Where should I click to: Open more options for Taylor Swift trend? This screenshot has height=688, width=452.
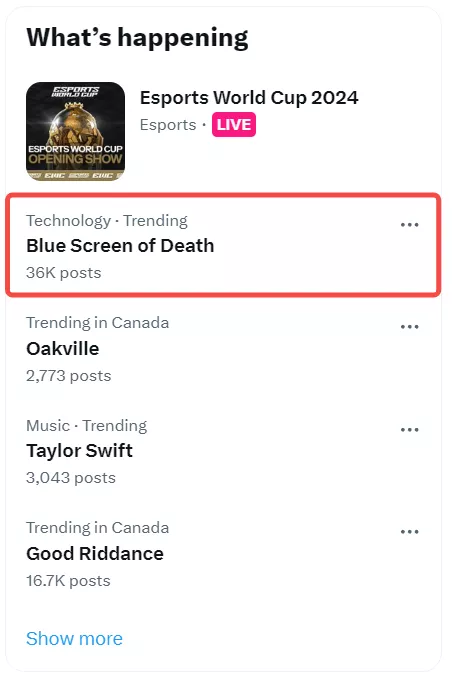409,430
